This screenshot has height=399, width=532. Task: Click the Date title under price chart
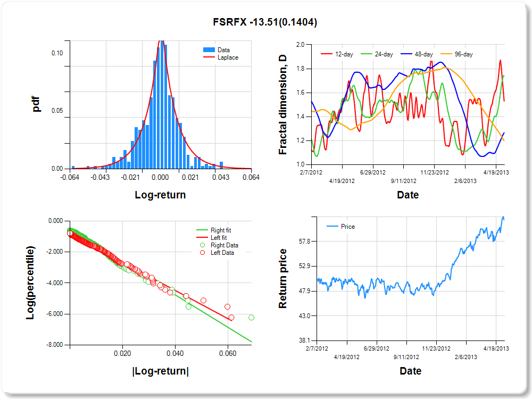coord(411,371)
